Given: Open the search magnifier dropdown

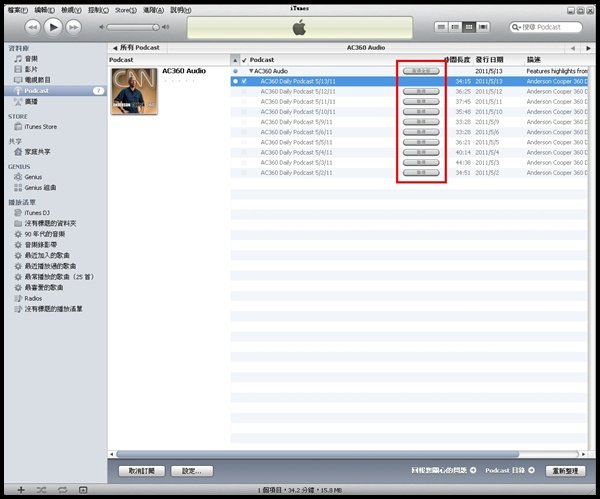Looking at the screenshot, I should click(516, 27).
